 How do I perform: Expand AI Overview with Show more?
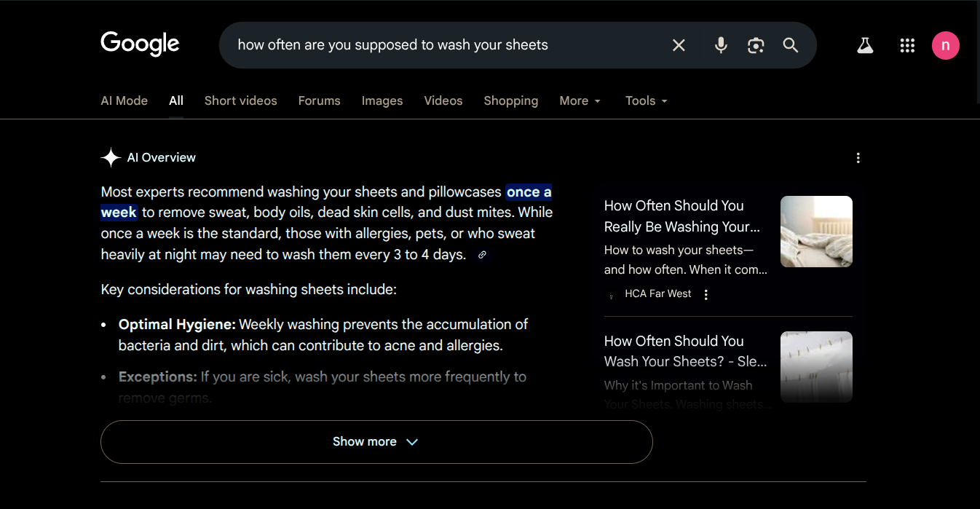tap(376, 442)
